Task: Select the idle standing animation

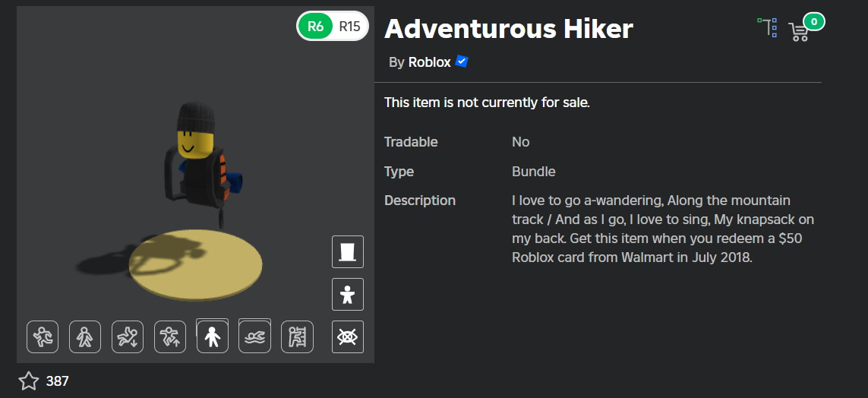Action: click(x=213, y=336)
